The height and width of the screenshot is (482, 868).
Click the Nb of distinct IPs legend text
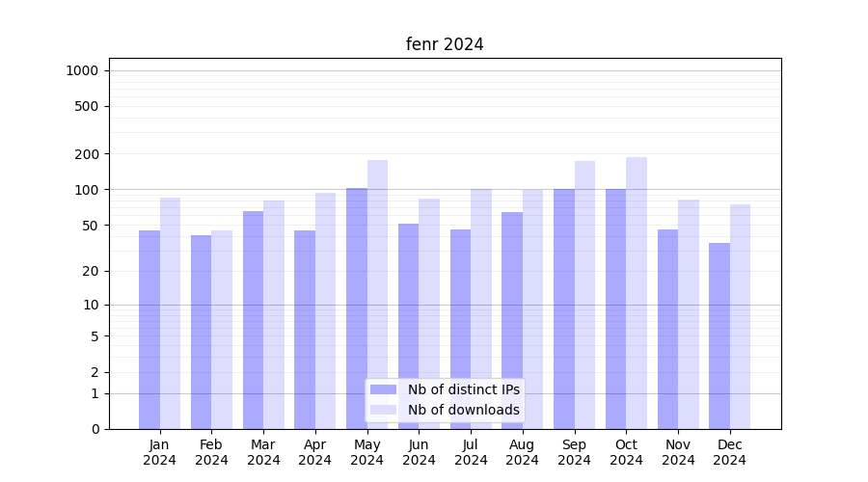coord(463,389)
